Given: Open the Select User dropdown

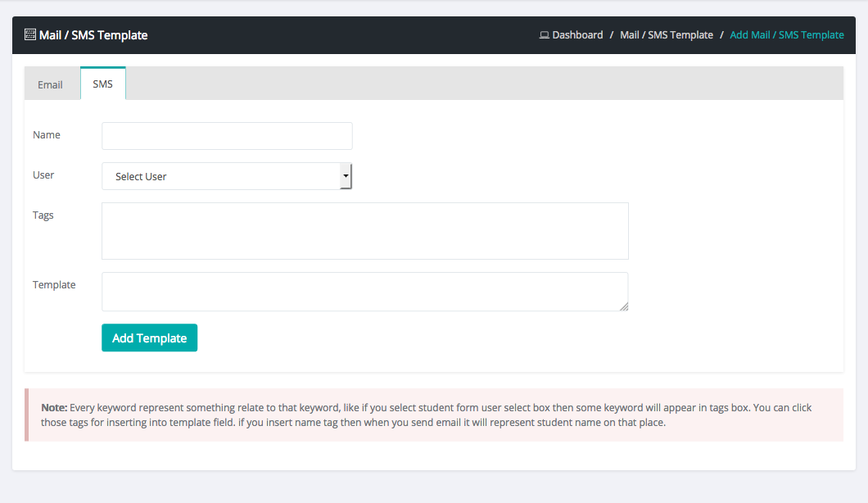Looking at the screenshot, I should (x=221, y=176).
